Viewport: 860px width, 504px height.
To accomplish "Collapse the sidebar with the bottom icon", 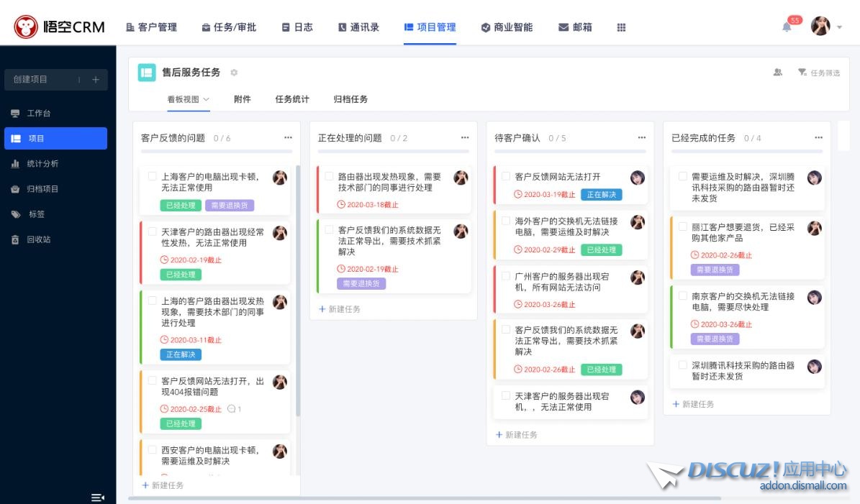I will pos(98,497).
